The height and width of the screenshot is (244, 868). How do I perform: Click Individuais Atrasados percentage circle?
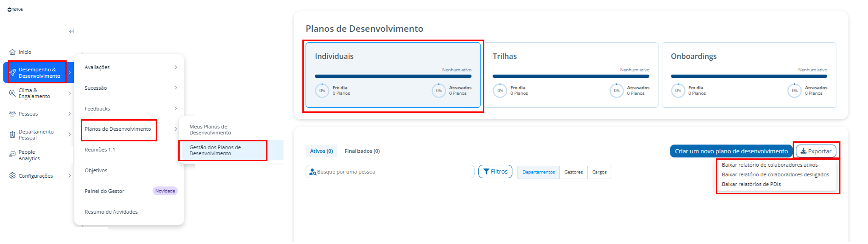439,91
